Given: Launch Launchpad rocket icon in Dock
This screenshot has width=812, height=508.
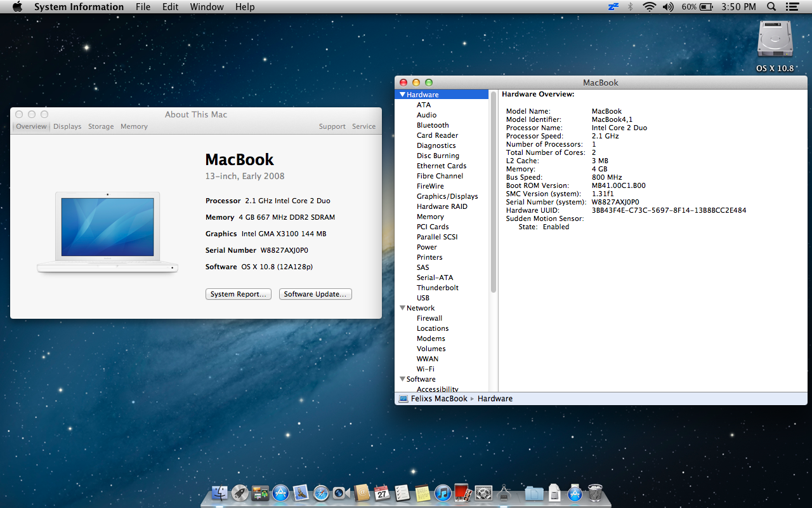Looking at the screenshot, I should click(240, 493).
